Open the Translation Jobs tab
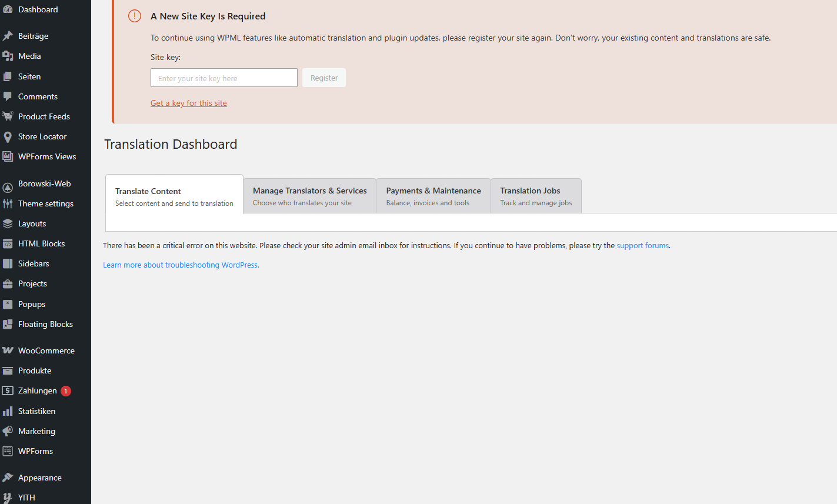The height and width of the screenshot is (504, 837). (535, 196)
